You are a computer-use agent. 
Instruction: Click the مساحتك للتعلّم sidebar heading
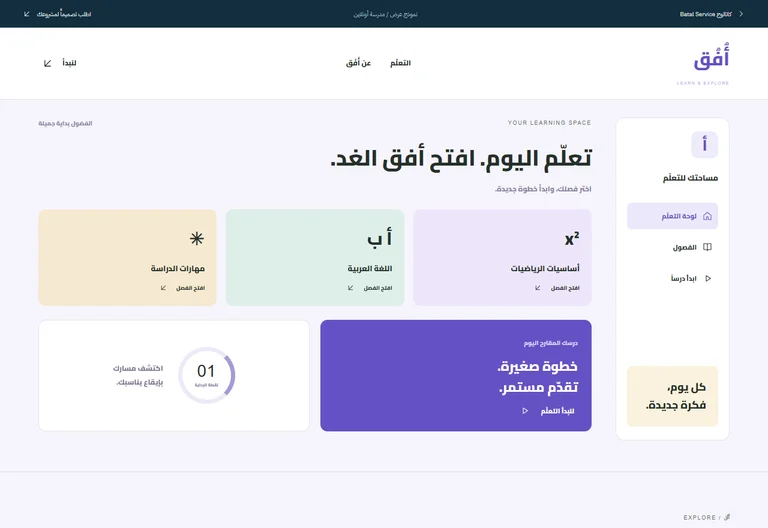coord(690,178)
